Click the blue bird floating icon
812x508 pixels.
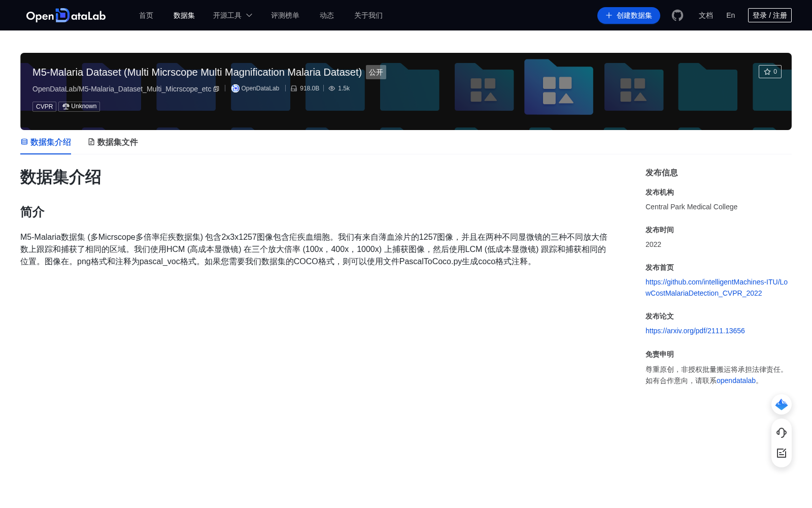782,404
